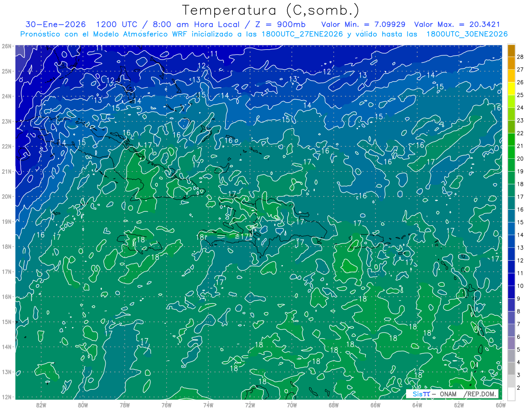Click the "20N" latitude axis label

point(6,196)
